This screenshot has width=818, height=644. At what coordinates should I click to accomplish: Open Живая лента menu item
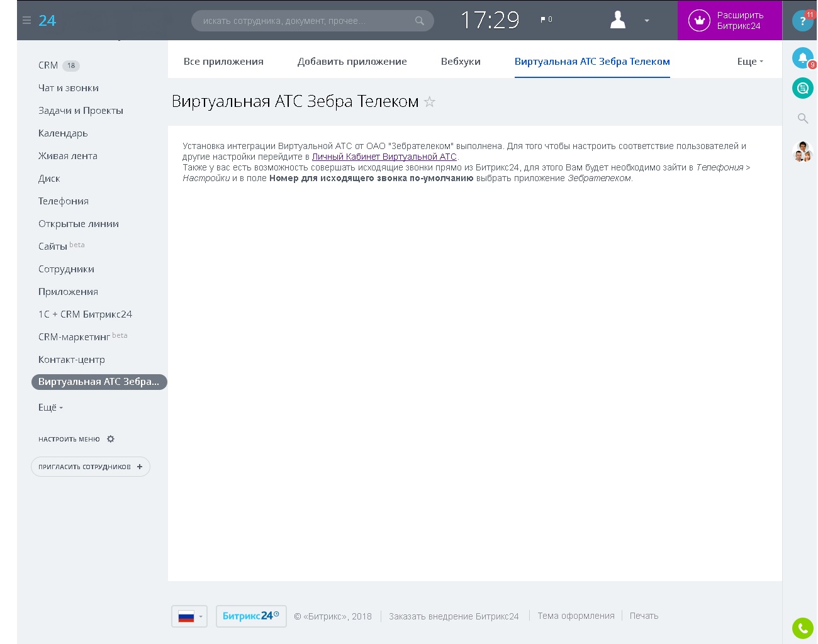(68, 156)
